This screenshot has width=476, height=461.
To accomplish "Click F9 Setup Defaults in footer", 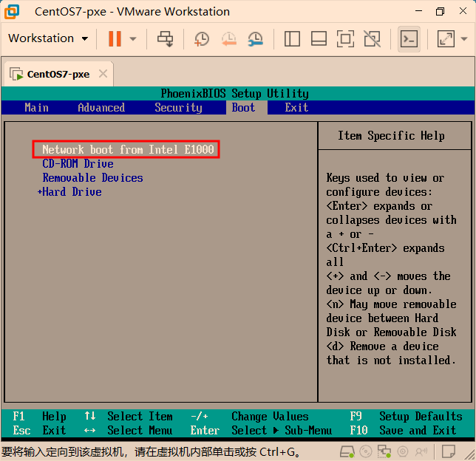I will click(406, 417).
